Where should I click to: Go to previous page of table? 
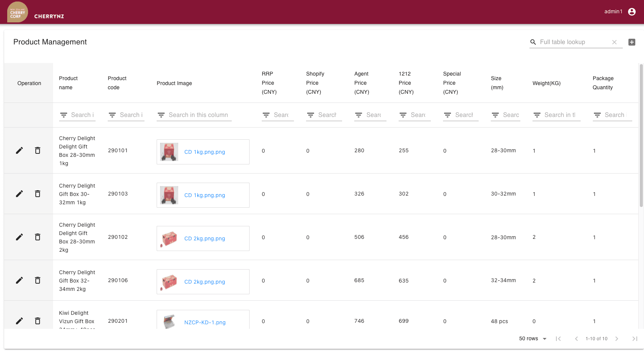click(576, 339)
